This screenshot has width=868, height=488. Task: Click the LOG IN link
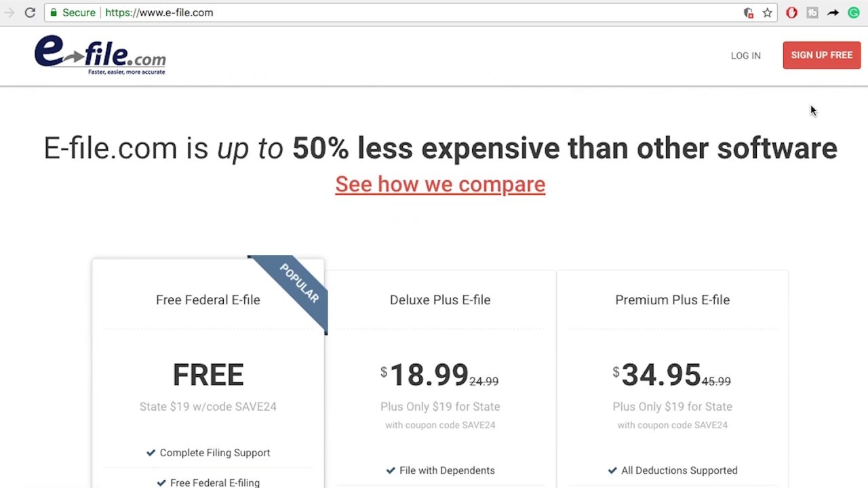pos(745,56)
